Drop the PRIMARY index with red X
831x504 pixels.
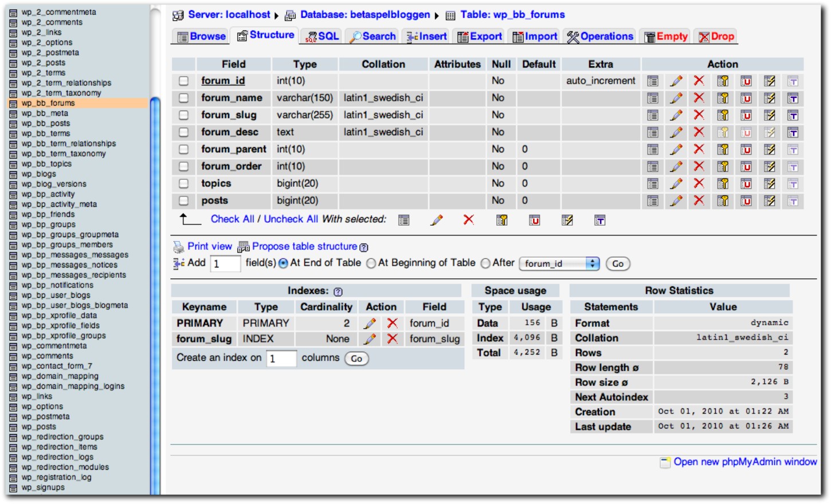click(x=393, y=324)
